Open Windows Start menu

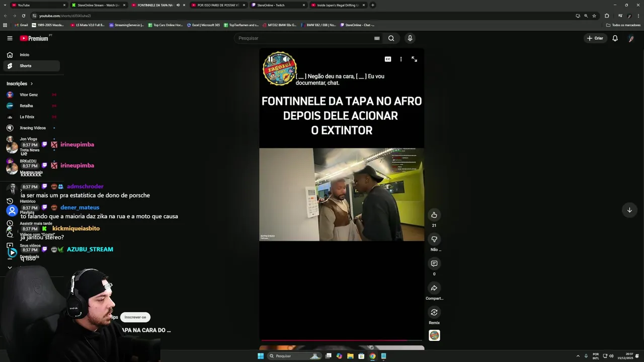click(261, 356)
